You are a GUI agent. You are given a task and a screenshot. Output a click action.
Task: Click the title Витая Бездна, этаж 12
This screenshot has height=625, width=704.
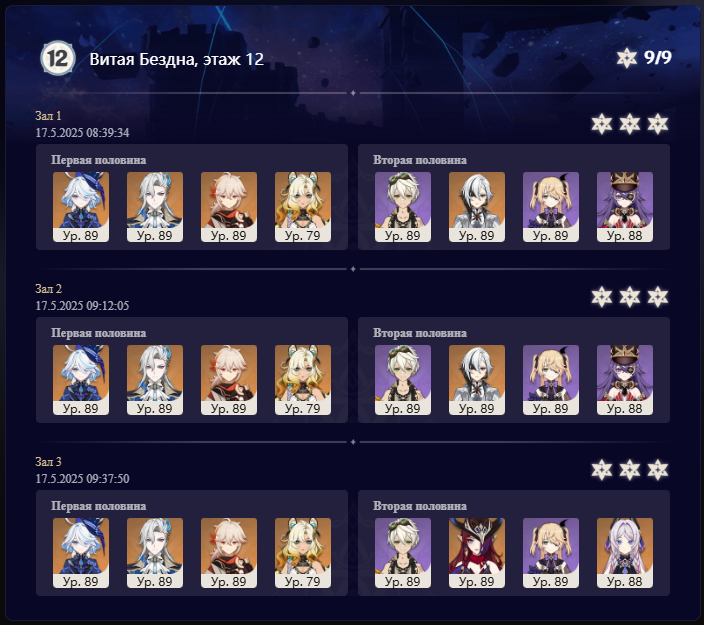pos(176,59)
